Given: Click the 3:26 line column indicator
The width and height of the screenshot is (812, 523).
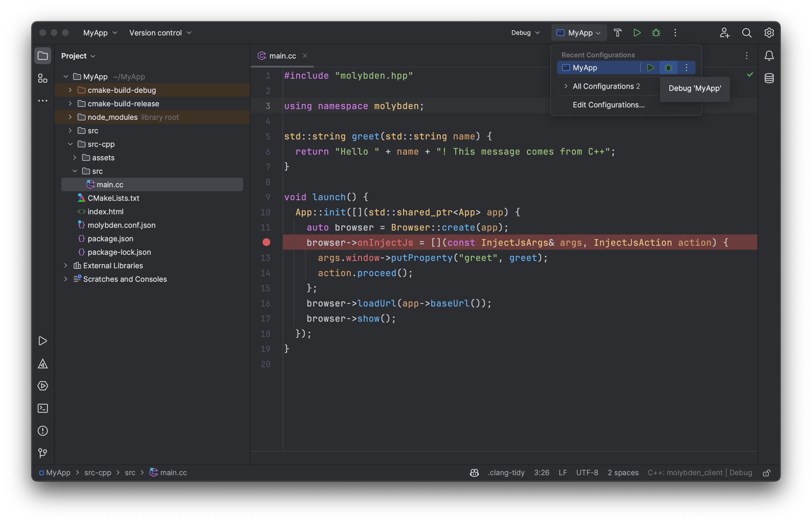Looking at the screenshot, I should (x=542, y=473).
